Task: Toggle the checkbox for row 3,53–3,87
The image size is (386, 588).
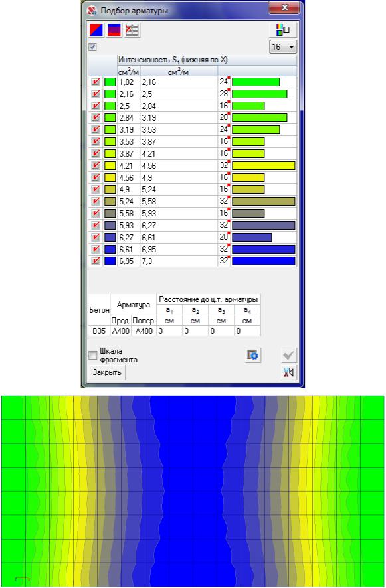Action: point(96,142)
